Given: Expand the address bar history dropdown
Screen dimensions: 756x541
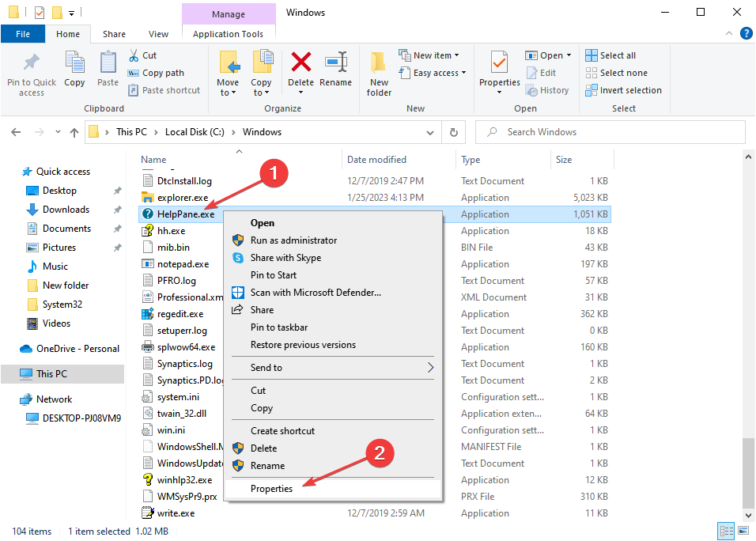Looking at the screenshot, I should pos(430,133).
